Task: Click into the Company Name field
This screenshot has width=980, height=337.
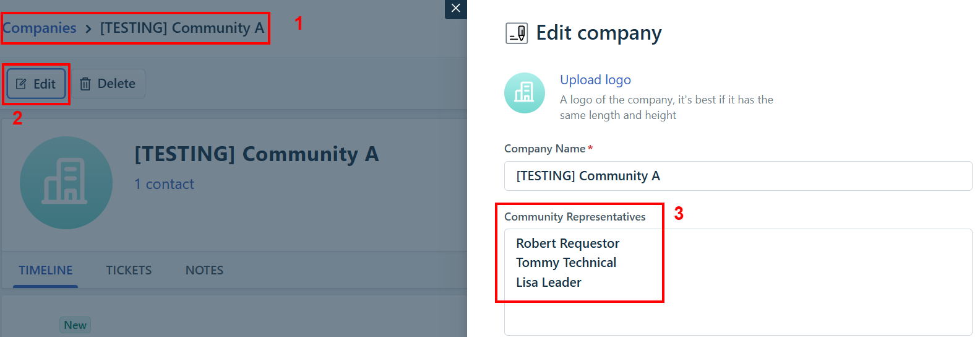Action: 737,176
